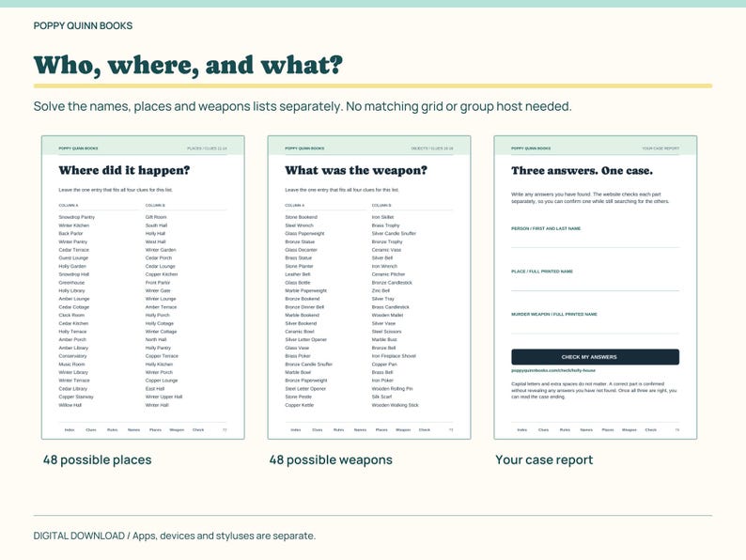
Task: Select Weapon tab on the weapon page footer
Action: (403, 429)
